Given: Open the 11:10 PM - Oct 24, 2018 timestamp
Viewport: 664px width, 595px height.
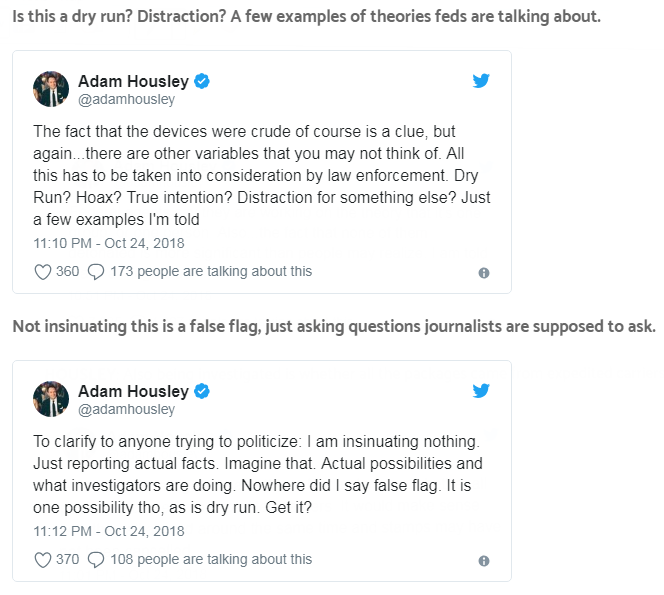Looking at the screenshot, I should point(109,243).
